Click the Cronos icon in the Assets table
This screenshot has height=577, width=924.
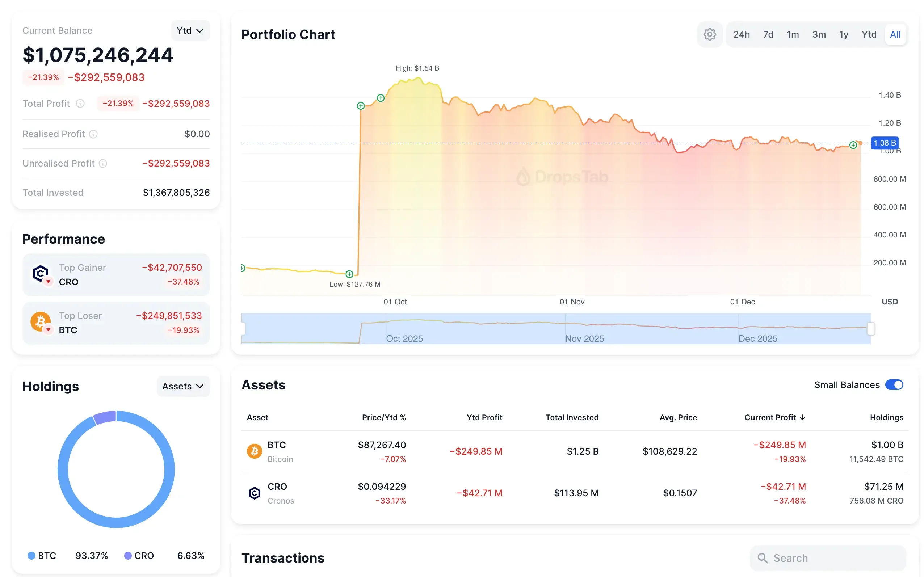[x=254, y=493]
